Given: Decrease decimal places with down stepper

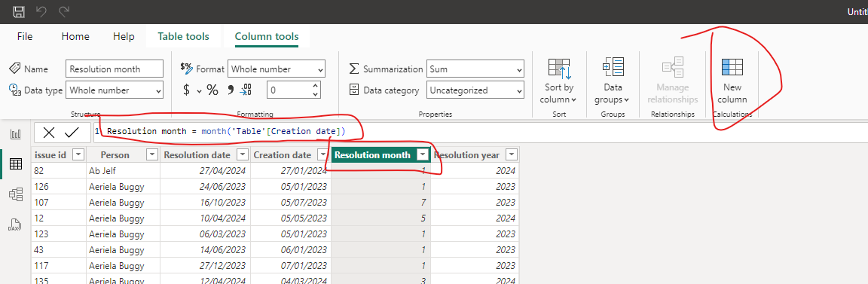Looking at the screenshot, I should 315,94.
